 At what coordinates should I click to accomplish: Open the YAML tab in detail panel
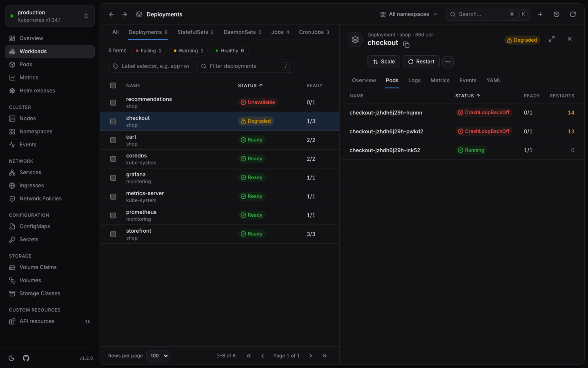click(x=494, y=81)
